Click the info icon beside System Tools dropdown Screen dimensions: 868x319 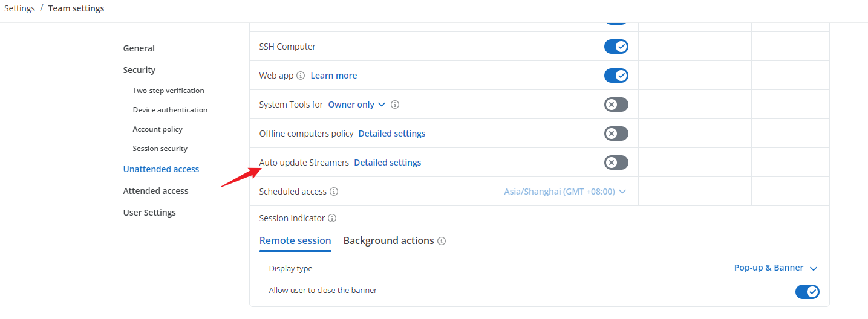395,105
